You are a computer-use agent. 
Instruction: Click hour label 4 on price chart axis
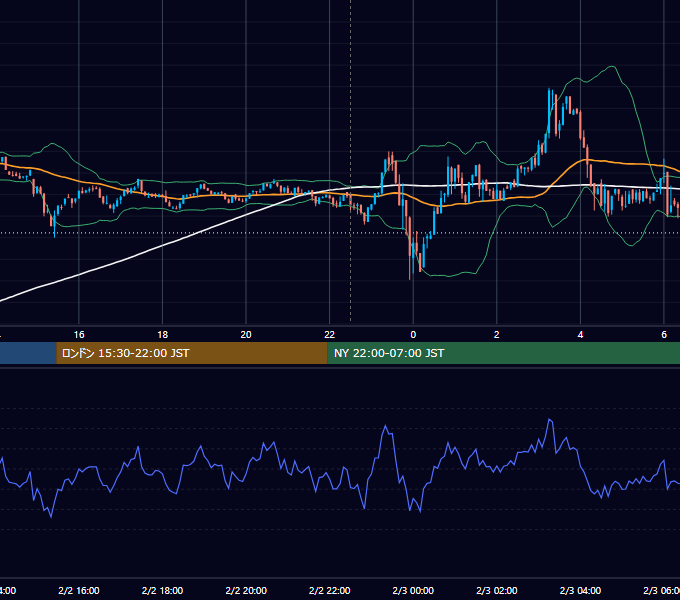click(580, 335)
